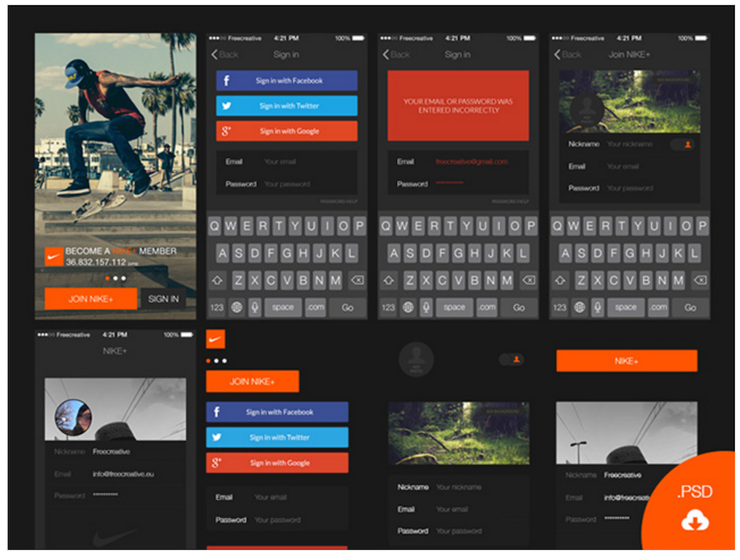
Task: Click Sign in with Twitter on the Sign in screen
Action: pos(287,106)
